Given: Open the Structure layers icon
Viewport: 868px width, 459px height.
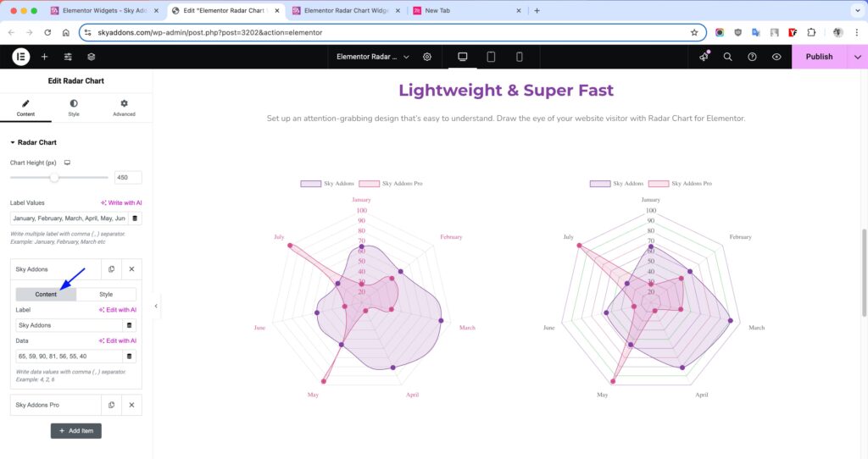Looking at the screenshot, I should coord(92,57).
